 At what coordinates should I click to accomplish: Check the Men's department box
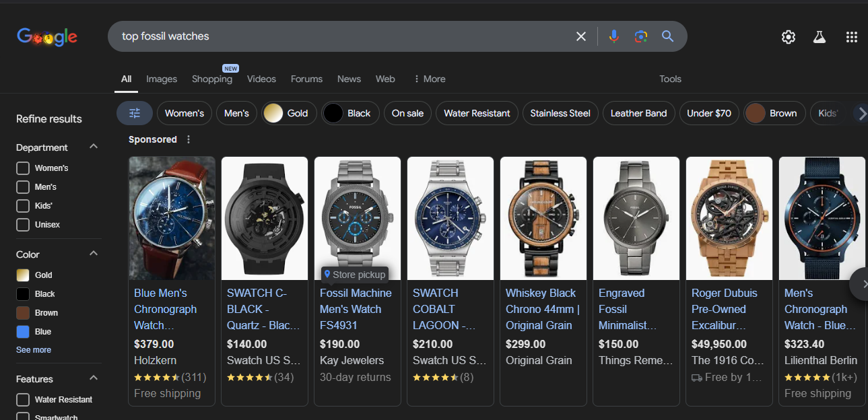click(23, 187)
